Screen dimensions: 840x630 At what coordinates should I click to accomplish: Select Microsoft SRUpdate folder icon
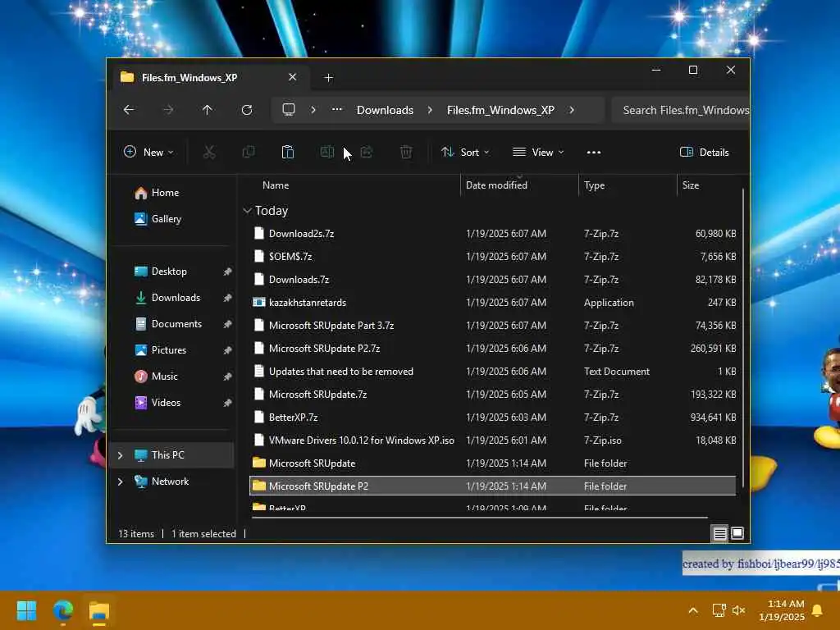(x=258, y=463)
